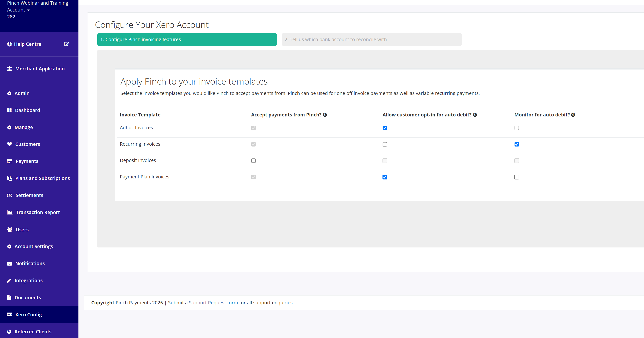Click the Help Centre external link icon

click(x=66, y=44)
